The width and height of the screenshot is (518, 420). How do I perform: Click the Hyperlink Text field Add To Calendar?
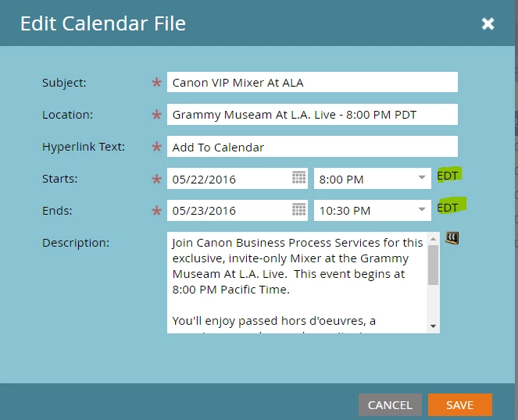(313, 146)
